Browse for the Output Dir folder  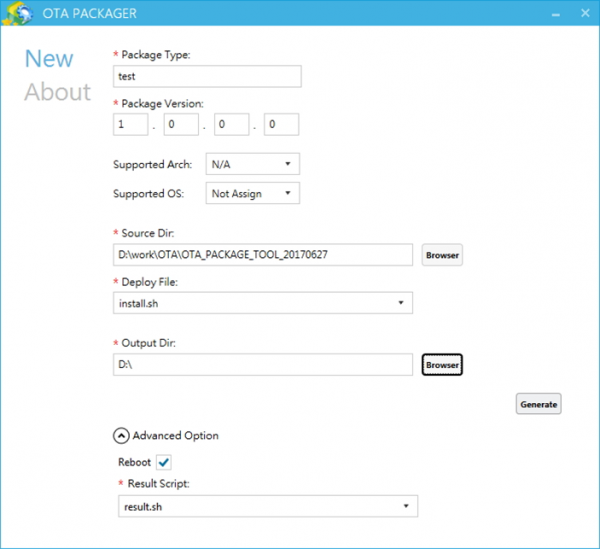coord(442,365)
